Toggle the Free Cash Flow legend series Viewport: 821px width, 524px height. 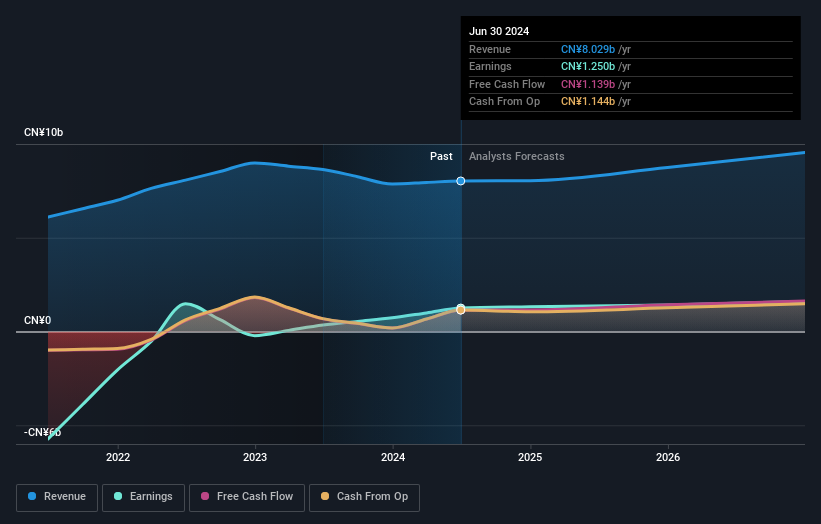[x=247, y=497]
